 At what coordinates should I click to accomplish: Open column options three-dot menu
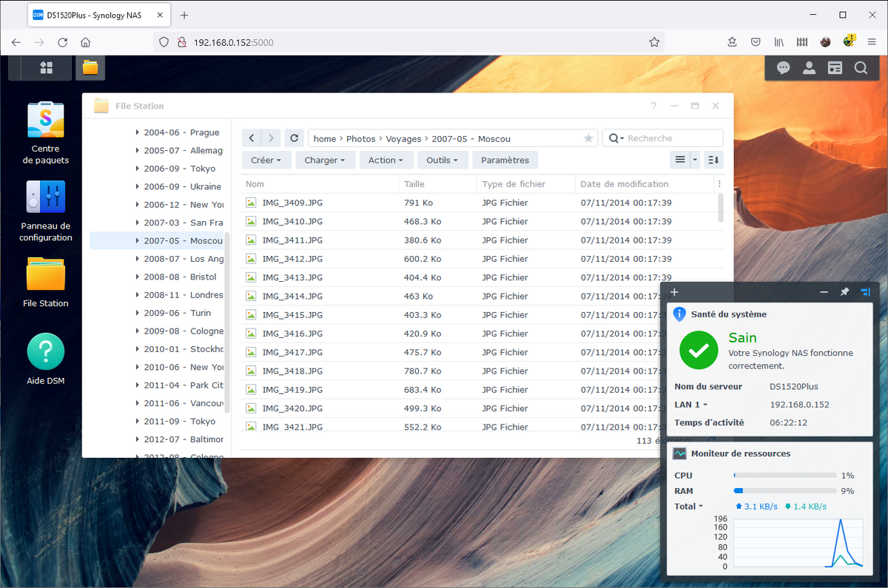coord(719,184)
